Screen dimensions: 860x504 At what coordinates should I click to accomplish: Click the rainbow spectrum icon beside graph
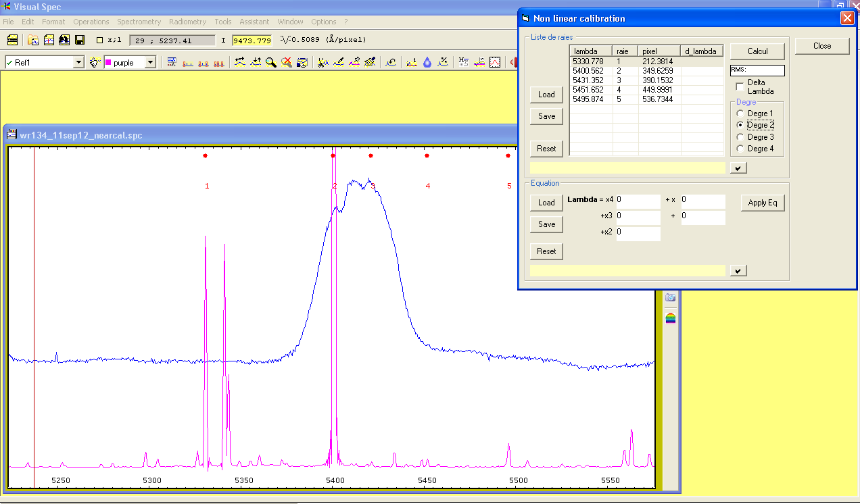670,318
